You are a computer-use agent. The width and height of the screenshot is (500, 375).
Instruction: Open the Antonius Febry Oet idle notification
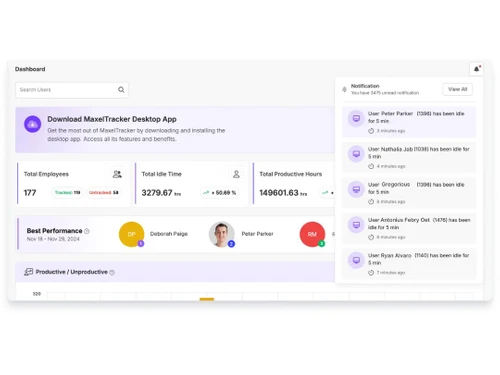coord(409,228)
